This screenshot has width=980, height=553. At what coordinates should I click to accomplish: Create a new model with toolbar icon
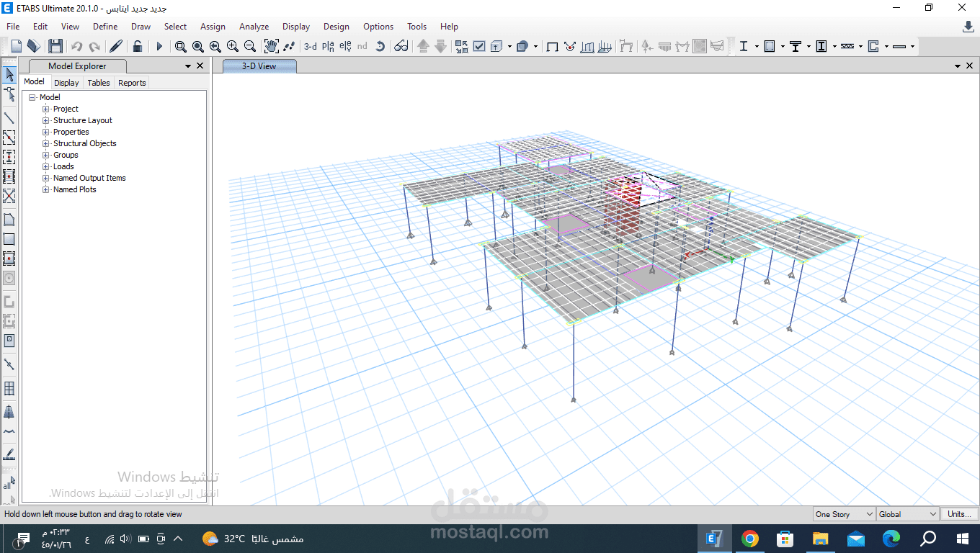[x=16, y=46]
